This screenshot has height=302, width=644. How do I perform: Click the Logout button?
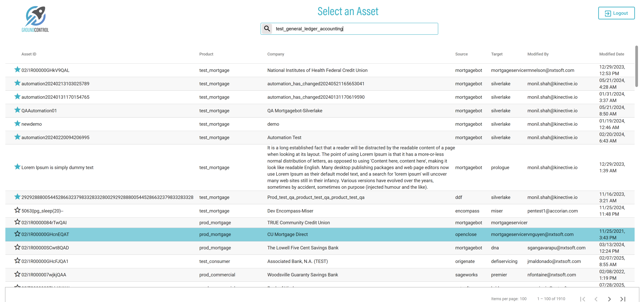(x=616, y=13)
